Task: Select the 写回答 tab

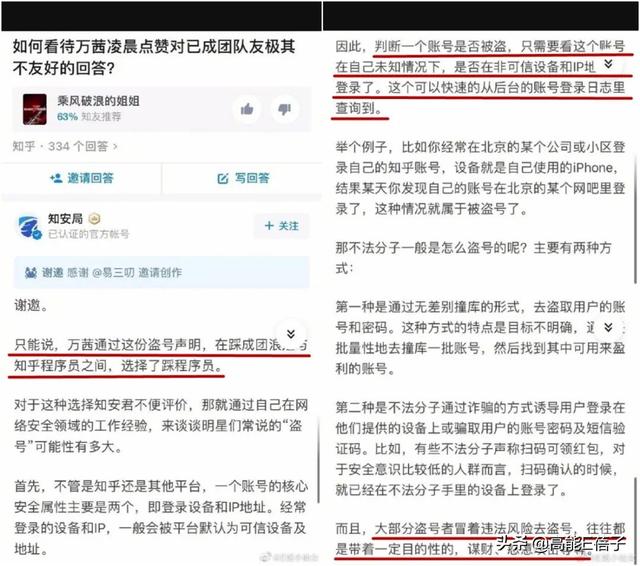Action: point(243,178)
